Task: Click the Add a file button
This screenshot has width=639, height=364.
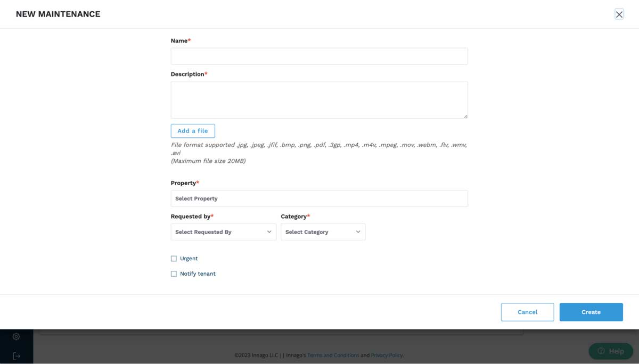Action: [x=193, y=130]
